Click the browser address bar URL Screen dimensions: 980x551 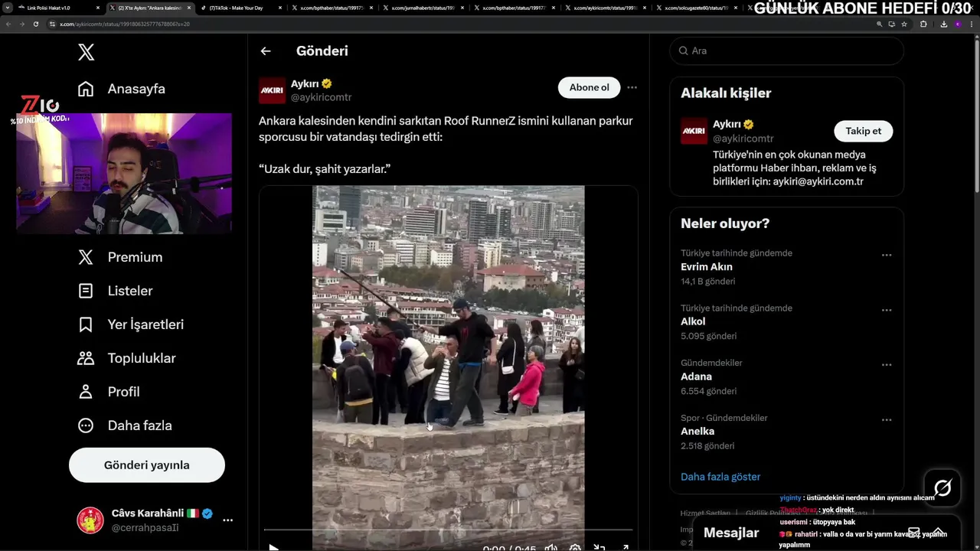pos(125,24)
